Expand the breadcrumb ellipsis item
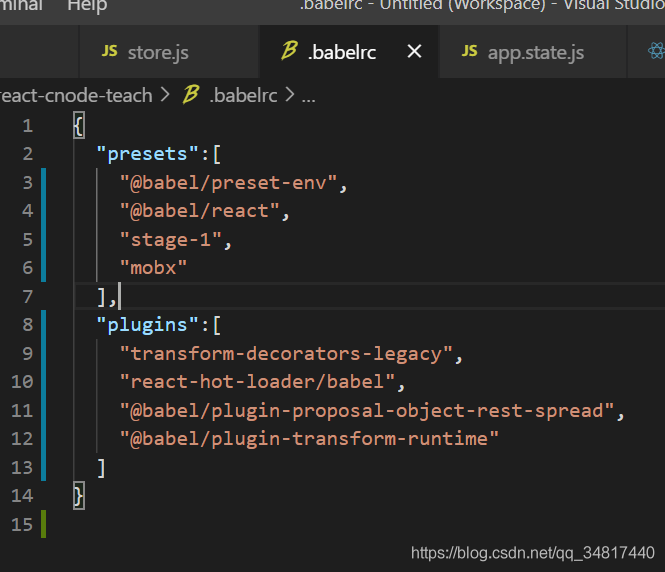The width and height of the screenshot is (665, 572). [x=308, y=98]
